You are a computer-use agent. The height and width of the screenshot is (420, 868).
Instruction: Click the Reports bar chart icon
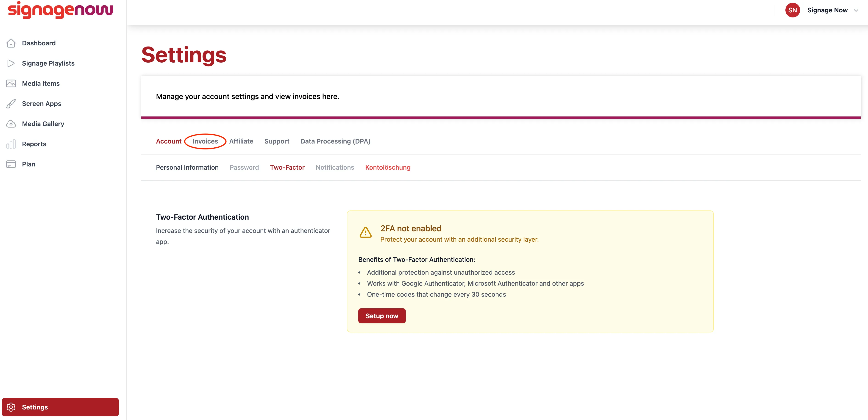11,144
